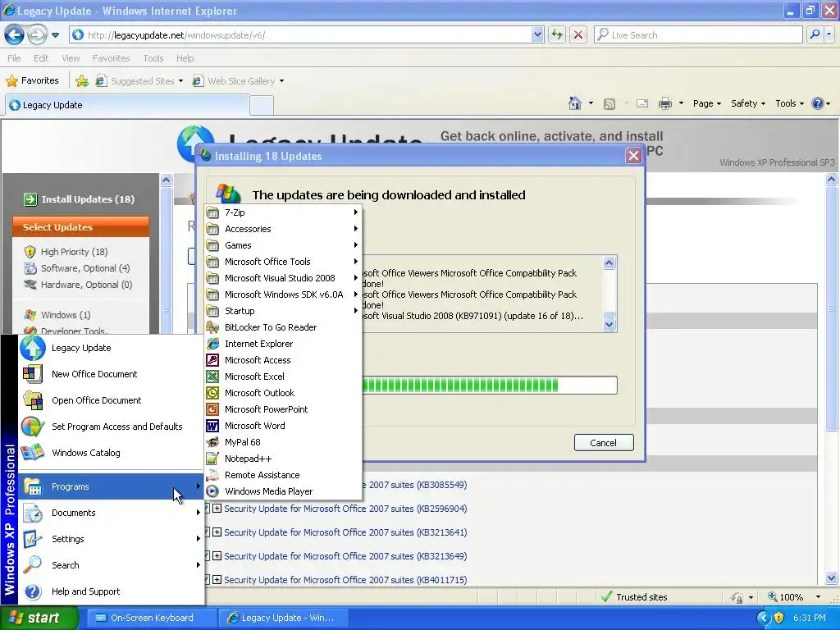Click the IE Home toolbar icon
The width and height of the screenshot is (840, 630).
pos(575,103)
